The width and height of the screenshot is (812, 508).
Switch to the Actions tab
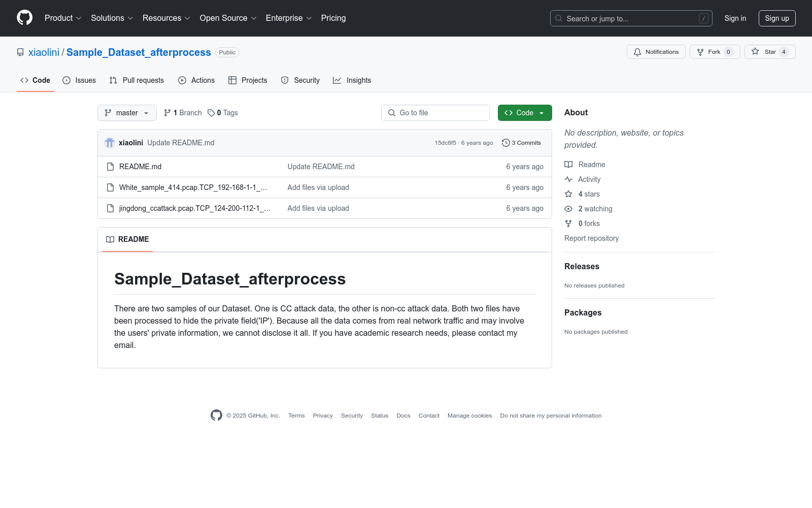[196, 80]
